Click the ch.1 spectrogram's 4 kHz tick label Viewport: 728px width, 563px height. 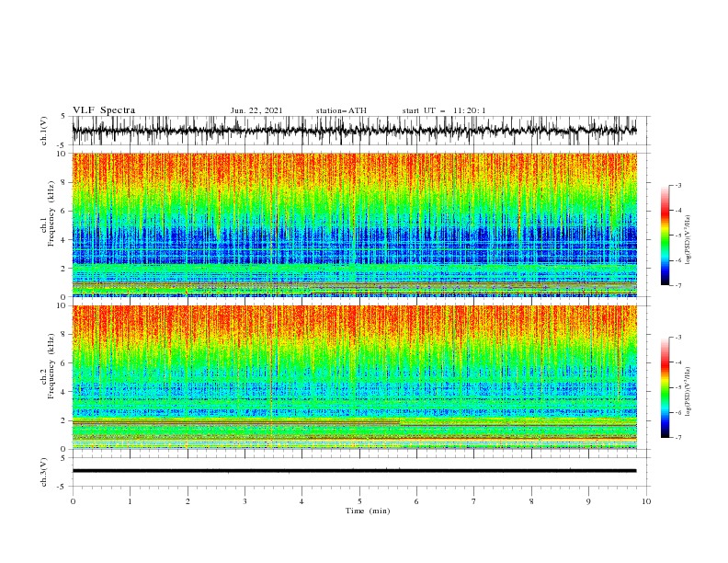coord(63,240)
